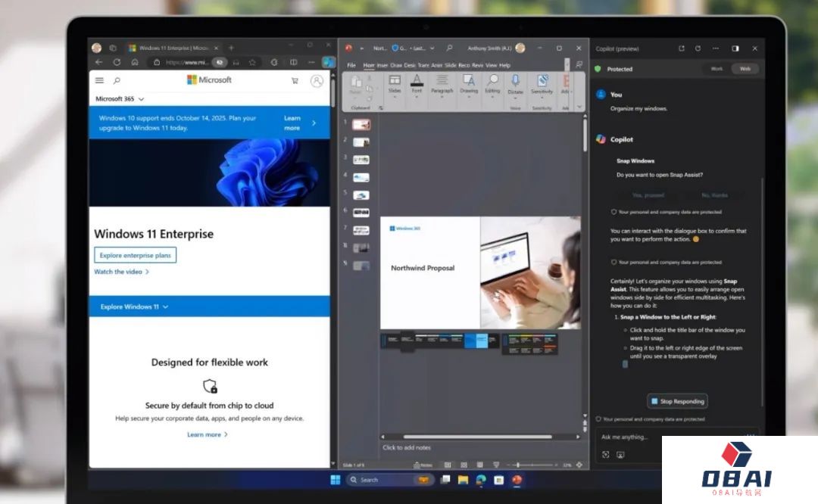Start Slide Show from status bar

coord(496,465)
